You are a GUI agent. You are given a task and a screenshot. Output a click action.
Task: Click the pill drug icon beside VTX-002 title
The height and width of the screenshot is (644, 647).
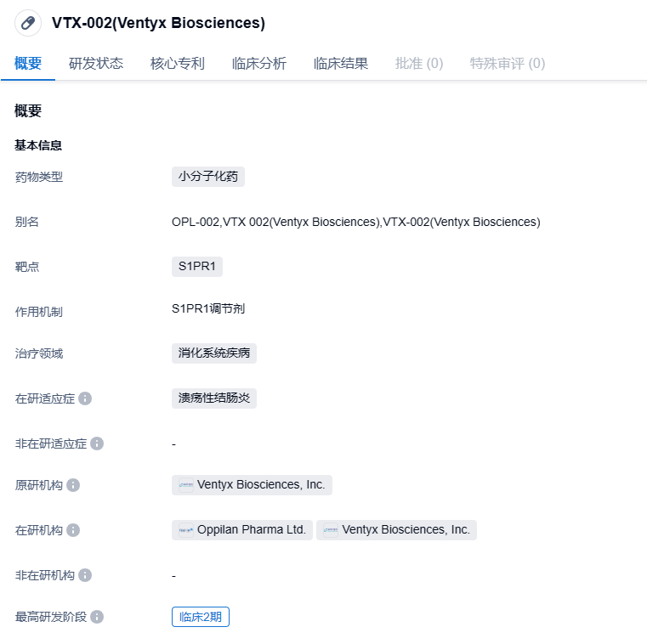coord(28,23)
